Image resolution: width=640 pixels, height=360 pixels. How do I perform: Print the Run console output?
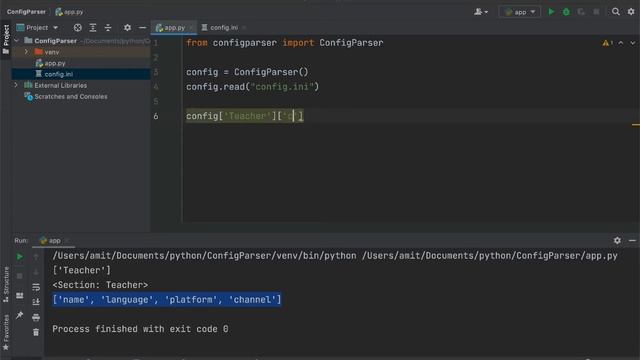coord(36,317)
